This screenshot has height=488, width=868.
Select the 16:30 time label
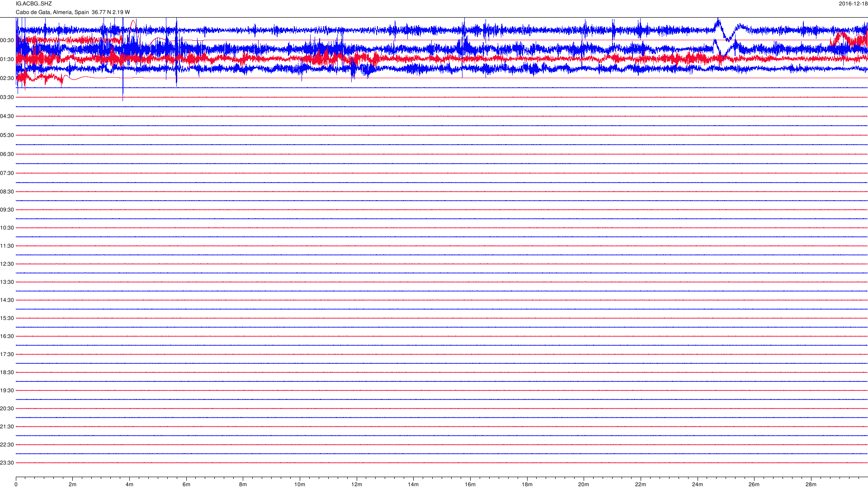point(7,336)
